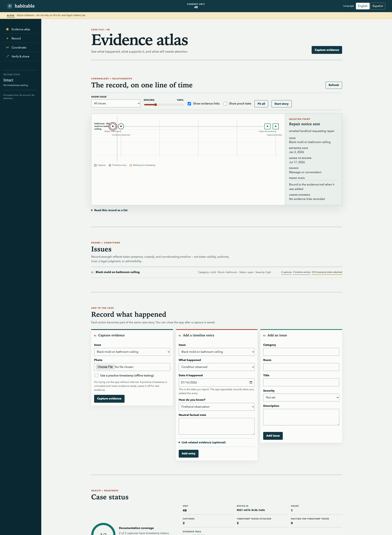Click the Timeline entry legend circle icon

click(110, 165)
